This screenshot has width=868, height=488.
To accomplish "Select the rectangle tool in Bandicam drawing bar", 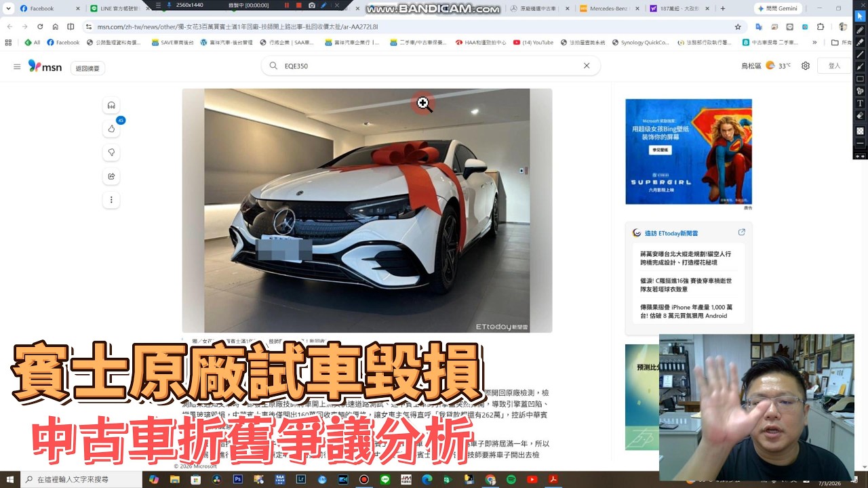I will 860,79.
